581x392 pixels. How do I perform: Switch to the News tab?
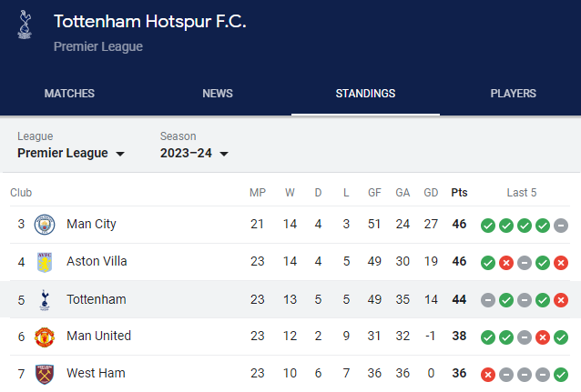pyautogui.click(x=218, y=94)
